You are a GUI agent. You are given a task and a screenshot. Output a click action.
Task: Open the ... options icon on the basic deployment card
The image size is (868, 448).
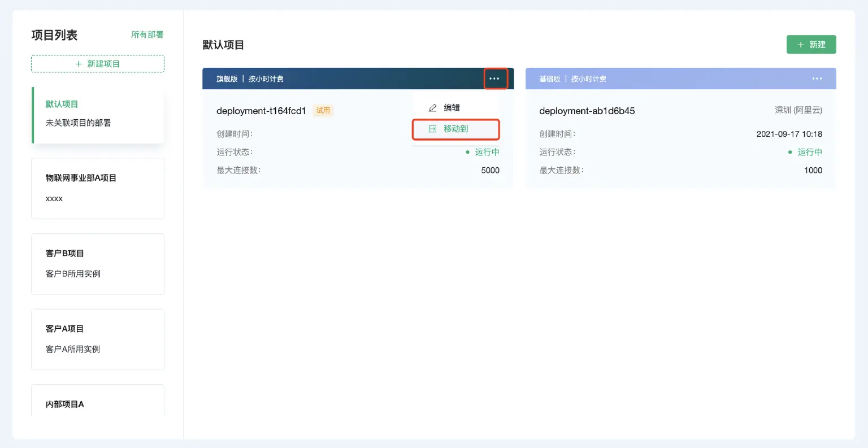817,79
